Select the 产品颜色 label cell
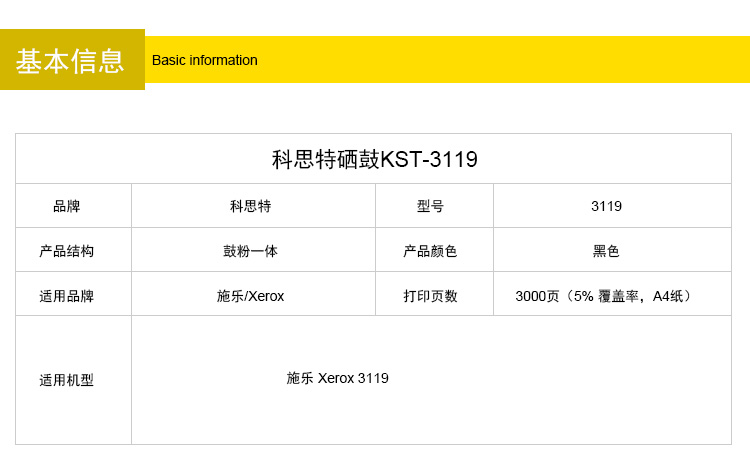Image resolution: width=750 pixels, height=465 pixels. coord(430,251)
